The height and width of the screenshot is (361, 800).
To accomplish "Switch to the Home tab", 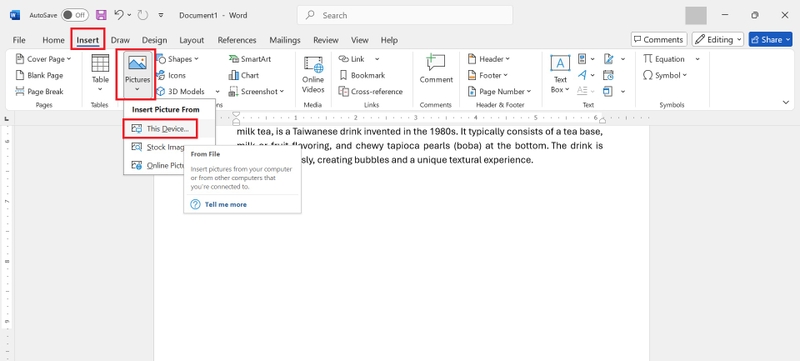I will tap(53, 40).
